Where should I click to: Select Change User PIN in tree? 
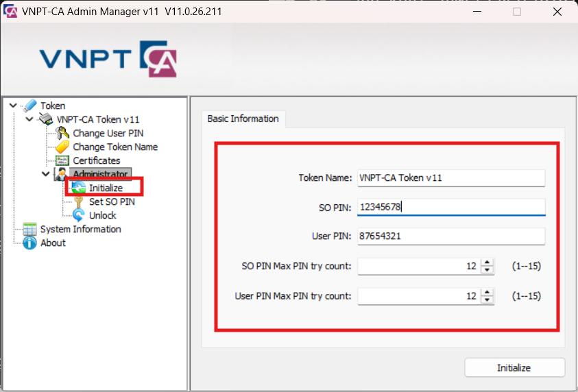[x=108, y=133]
